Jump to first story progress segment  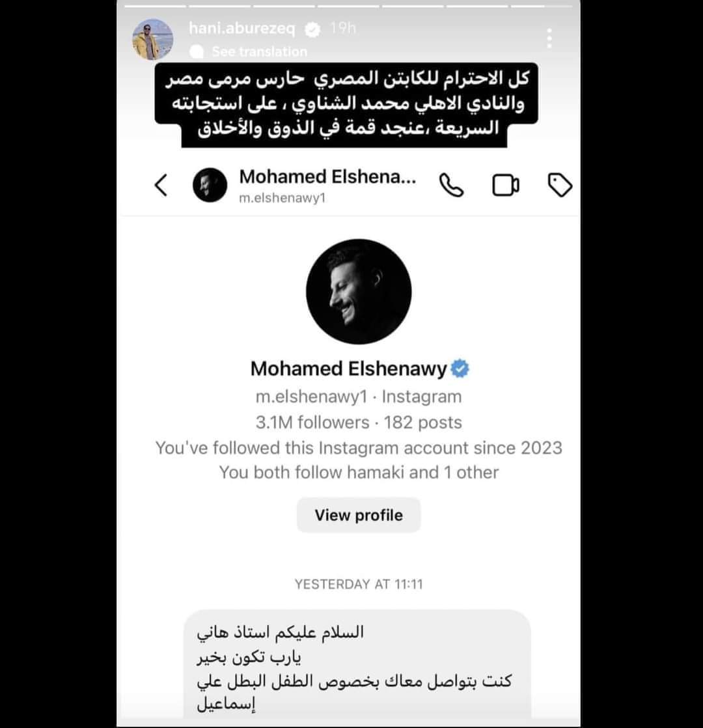point(155,6)
